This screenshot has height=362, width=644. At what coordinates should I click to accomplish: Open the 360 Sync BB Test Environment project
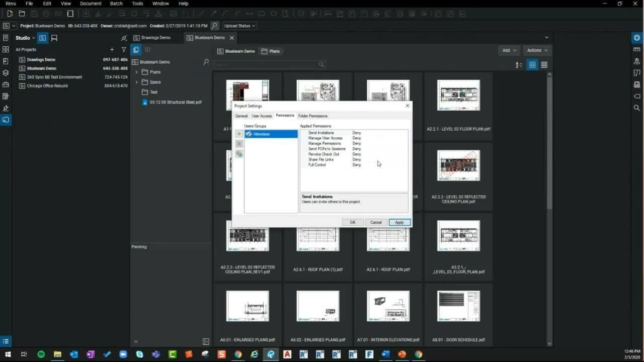73,77
